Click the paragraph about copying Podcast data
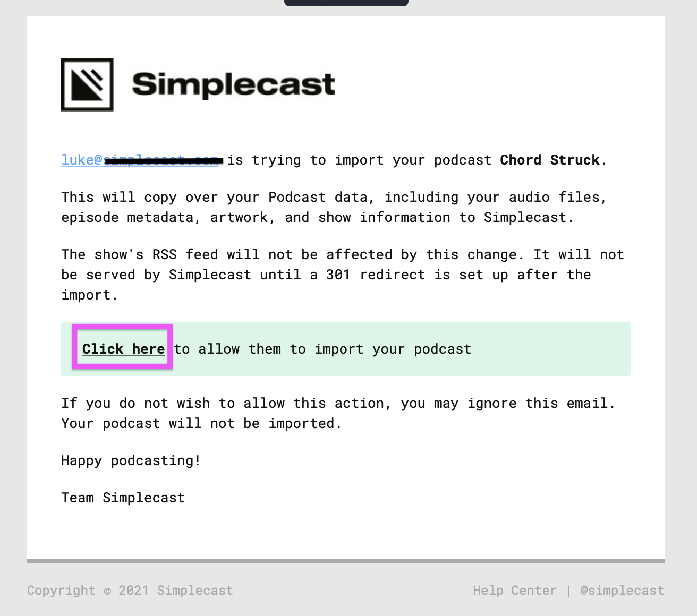 334,207
